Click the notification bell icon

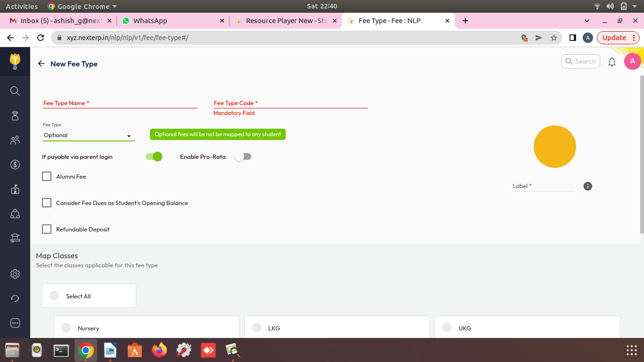pos(612,62)
